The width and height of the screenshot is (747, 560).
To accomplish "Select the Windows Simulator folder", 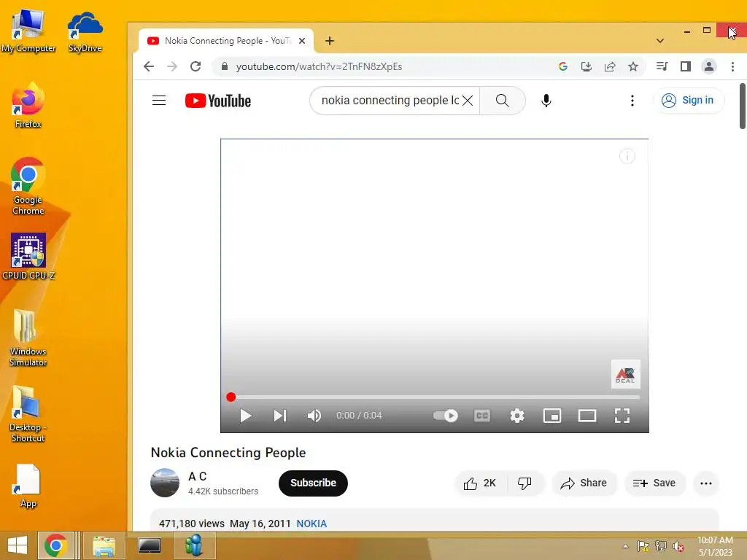I will point(28,338).
